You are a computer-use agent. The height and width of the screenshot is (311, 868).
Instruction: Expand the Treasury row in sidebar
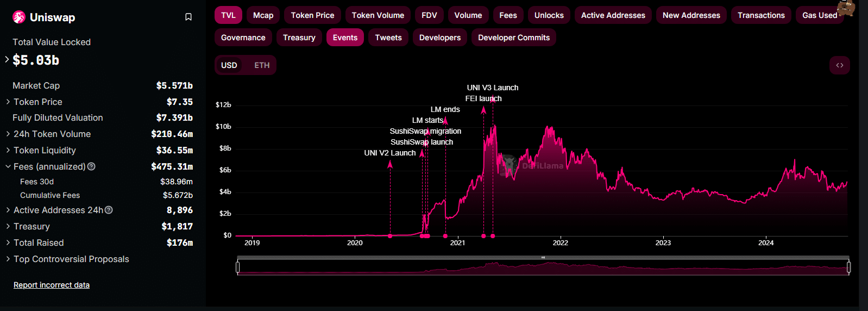(x=8, y=226)
